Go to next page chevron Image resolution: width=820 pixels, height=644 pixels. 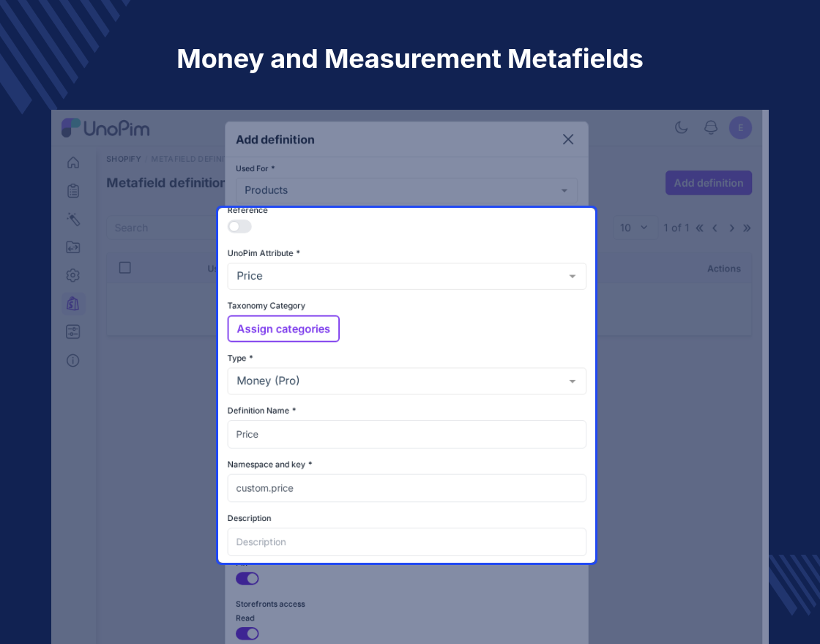pos(731,228)
